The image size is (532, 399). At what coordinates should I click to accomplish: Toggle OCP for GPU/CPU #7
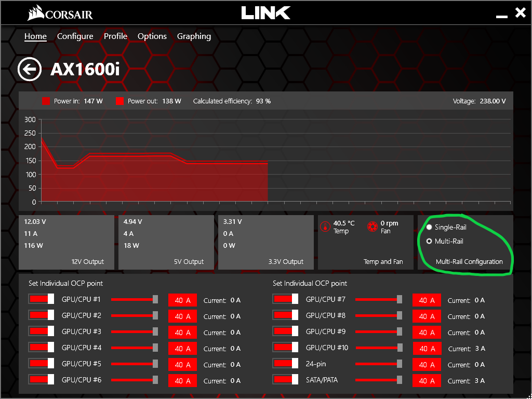tap(285, 299)
